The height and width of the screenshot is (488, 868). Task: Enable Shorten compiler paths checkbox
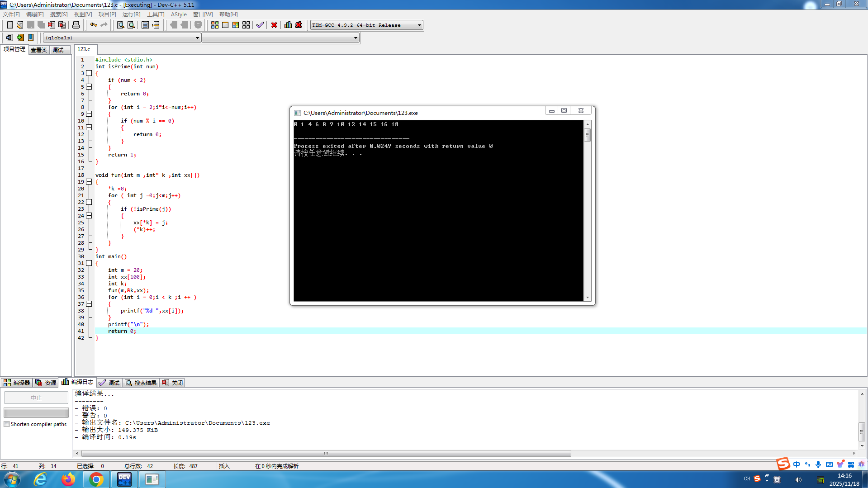[6, 424]
